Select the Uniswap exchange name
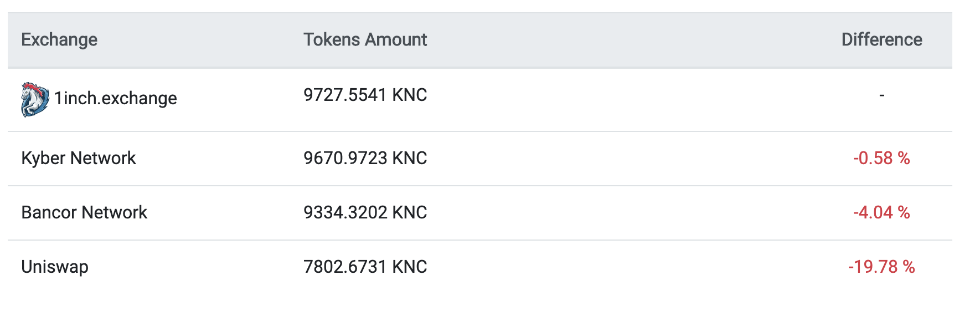 tap(55, 267)
